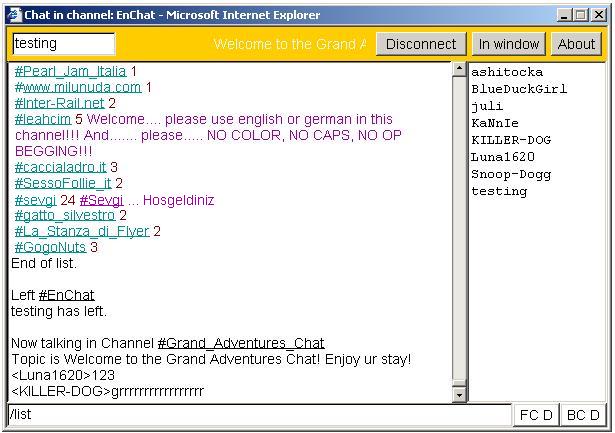
Task: Click the Disconnect button
Action: [421, 44]
